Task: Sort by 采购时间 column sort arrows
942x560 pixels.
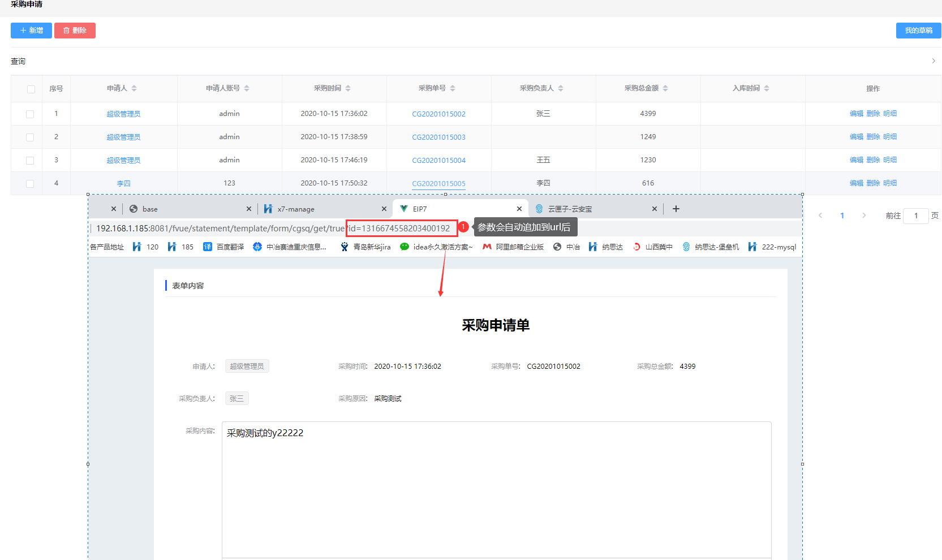Action: point(348,88)
